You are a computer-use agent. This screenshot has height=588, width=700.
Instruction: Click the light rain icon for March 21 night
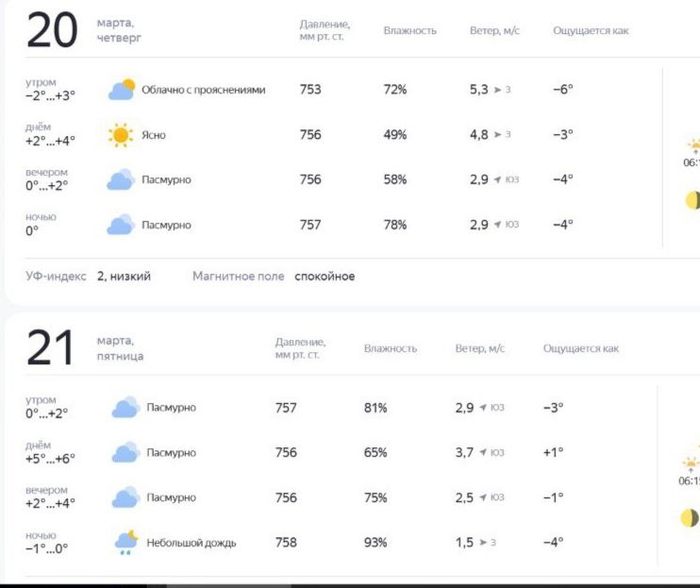coord(126,542)
